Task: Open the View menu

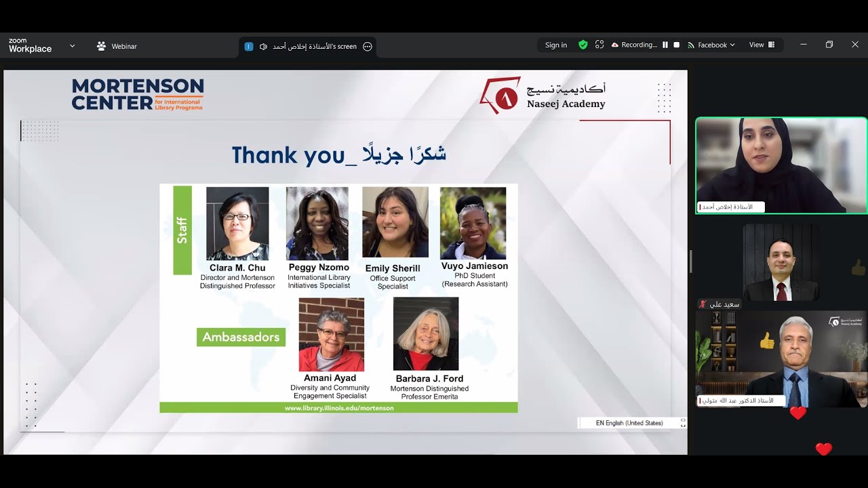Action: coord(761,45)
